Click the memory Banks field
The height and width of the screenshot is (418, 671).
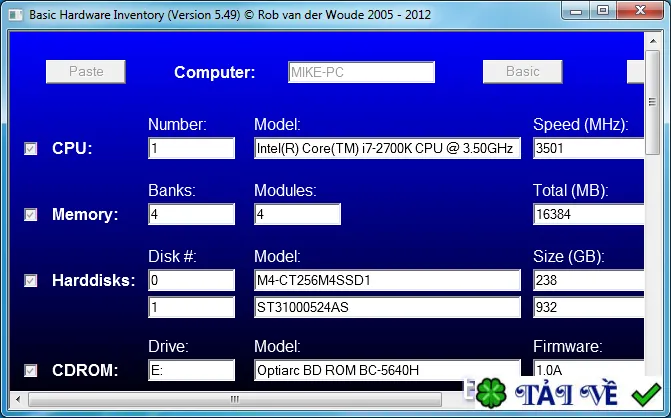(191, 214)
